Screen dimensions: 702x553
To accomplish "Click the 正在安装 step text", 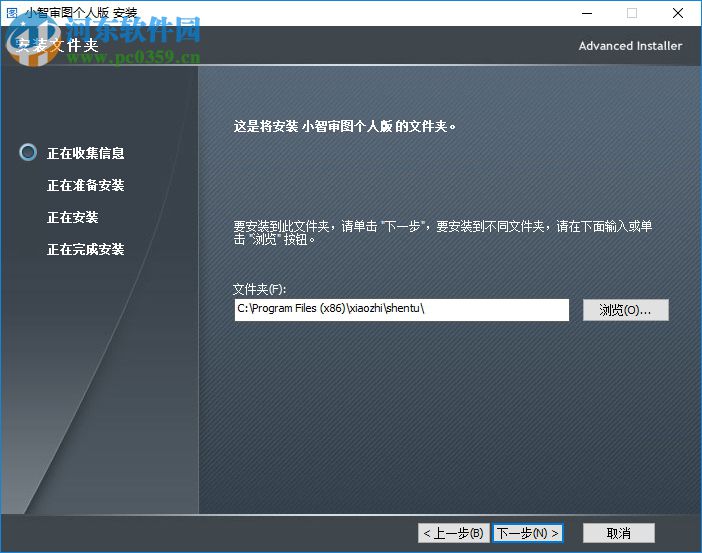I will [73, 218].
